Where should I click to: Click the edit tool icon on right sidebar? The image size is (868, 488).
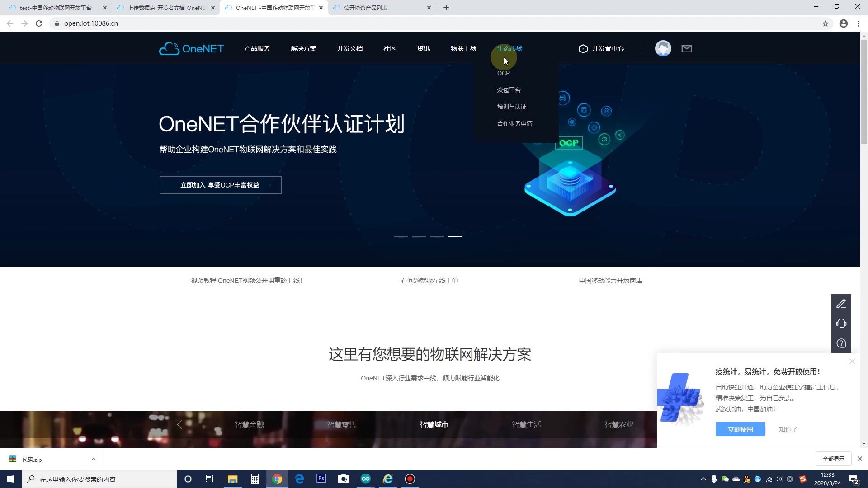point(841,304)
